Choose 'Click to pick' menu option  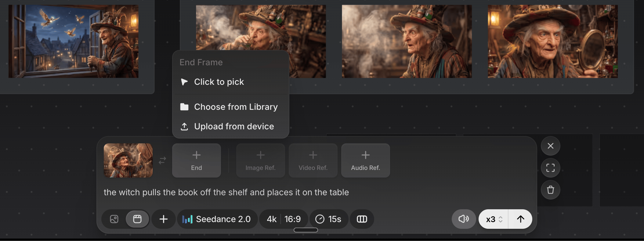click(231, 82)
